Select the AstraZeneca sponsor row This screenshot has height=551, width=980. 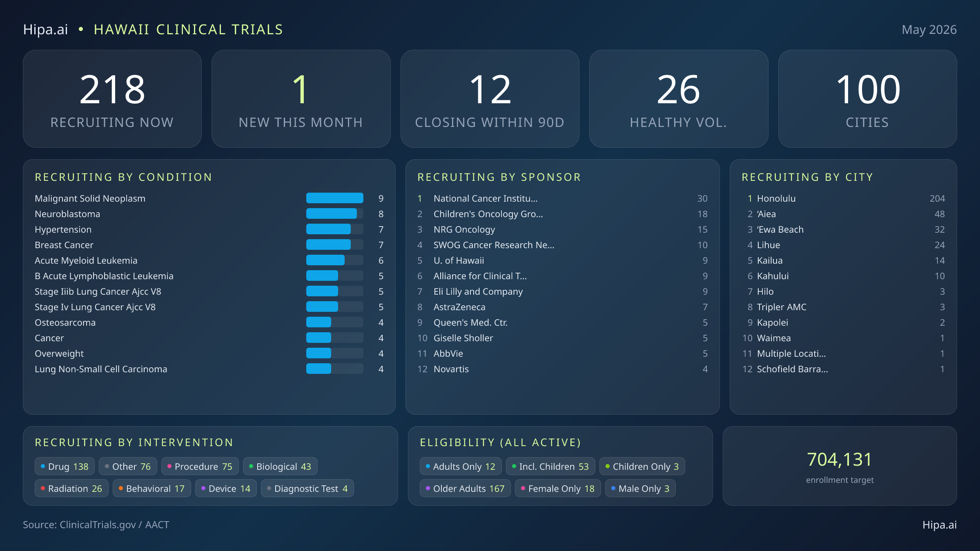(562, 307)
